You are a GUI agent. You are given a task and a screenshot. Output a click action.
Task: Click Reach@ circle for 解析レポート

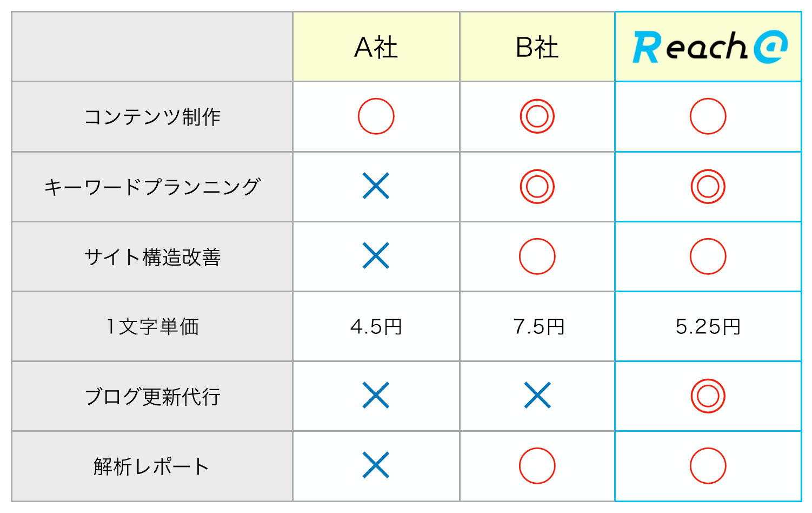click(x=708, y=465)
